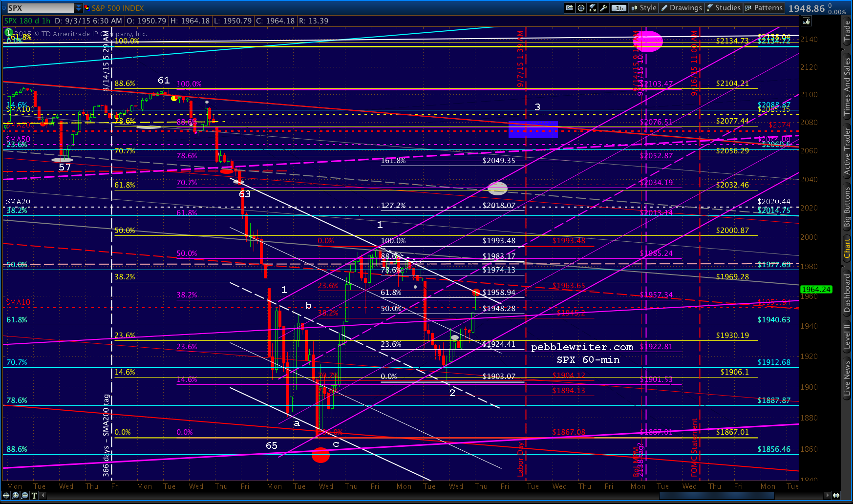Toggle the price axis pointer button
This screenshot has height=504, width=853.
806,21
